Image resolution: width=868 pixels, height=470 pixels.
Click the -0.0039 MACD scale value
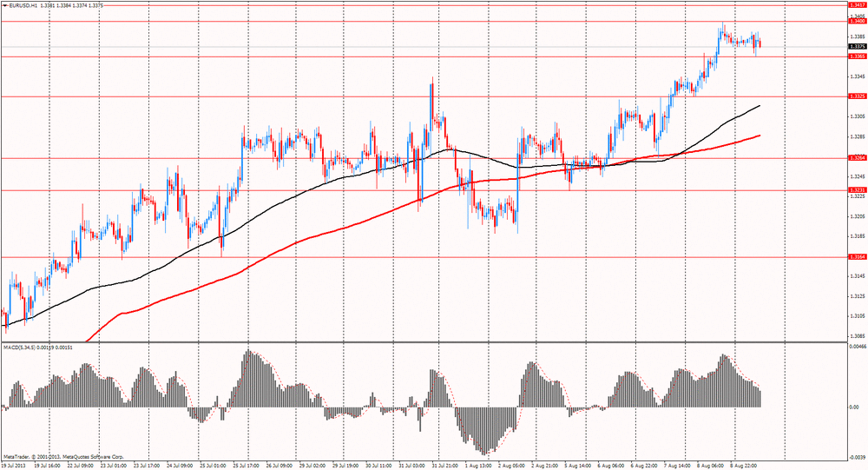[x=857, y=457]
